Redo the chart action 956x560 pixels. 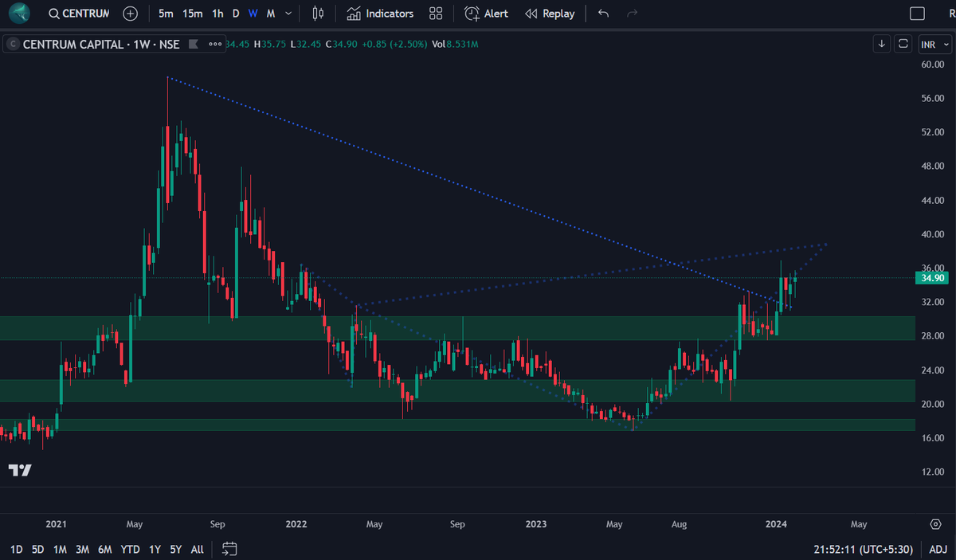(x=632, y=14)
